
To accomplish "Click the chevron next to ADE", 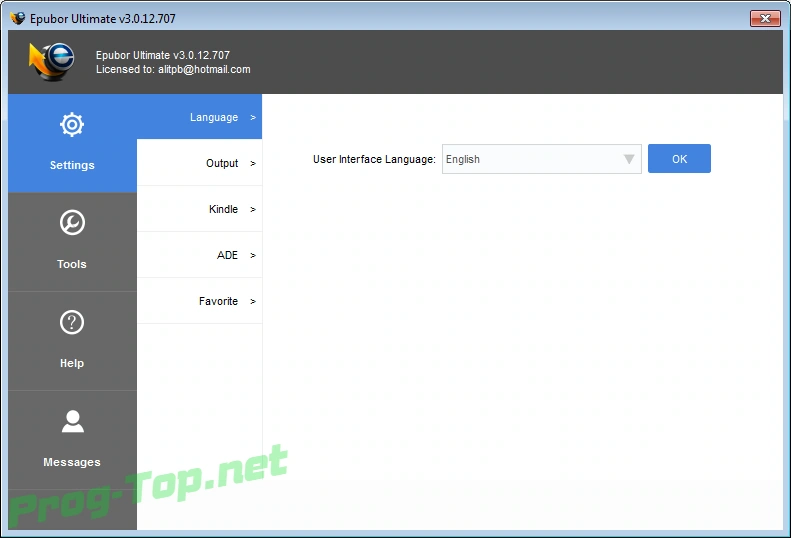I will 253,255.
